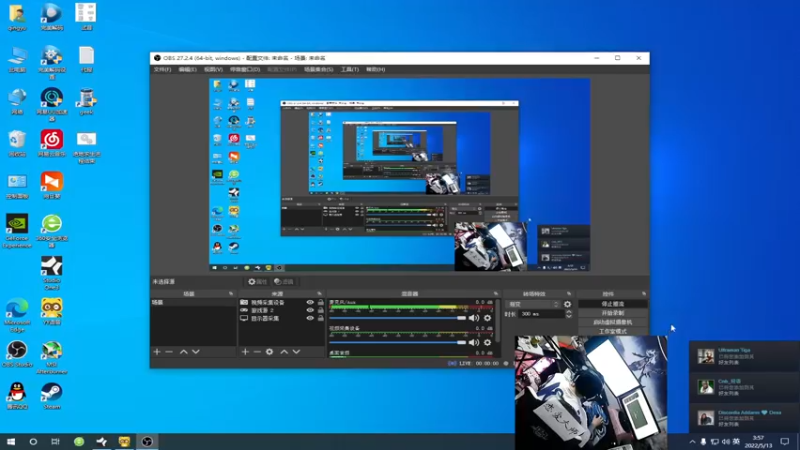Image resolution: width=800 pixels, height=450 pixels.
Task: Remove selected source with minus icon
Action: coord(257,352)
